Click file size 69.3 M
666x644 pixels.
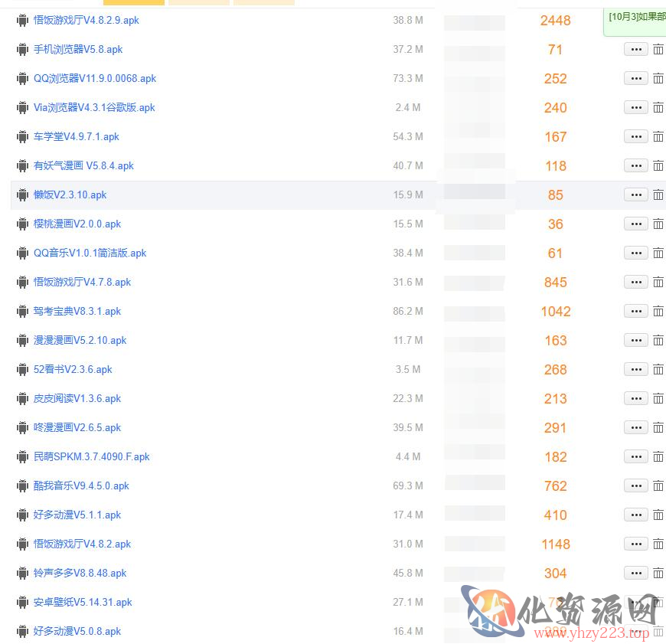click(x=408, y=486)
